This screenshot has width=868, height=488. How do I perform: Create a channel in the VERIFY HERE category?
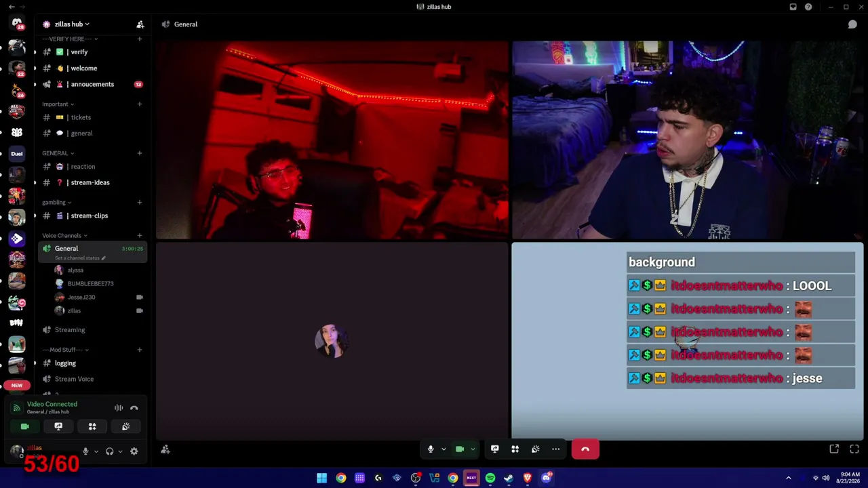click(140, 39)
